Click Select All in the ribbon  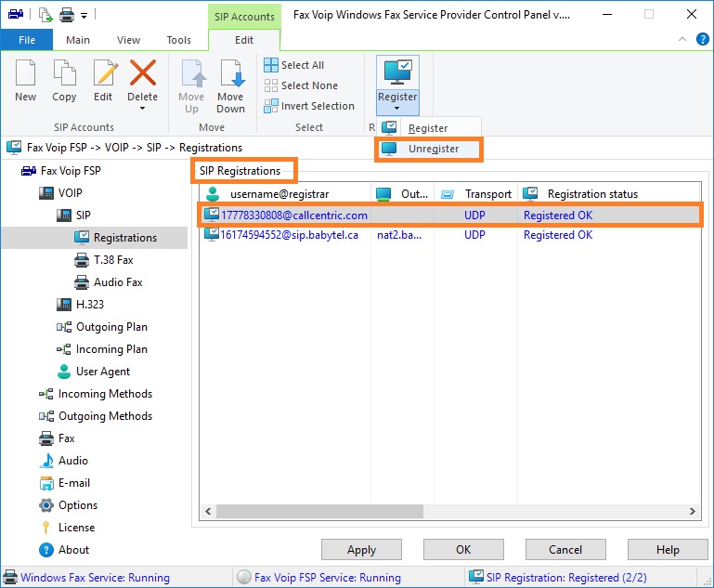294,65
